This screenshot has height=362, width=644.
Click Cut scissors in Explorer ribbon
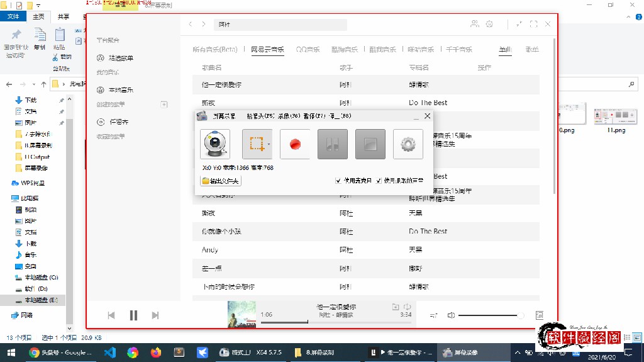coord(62,57)
